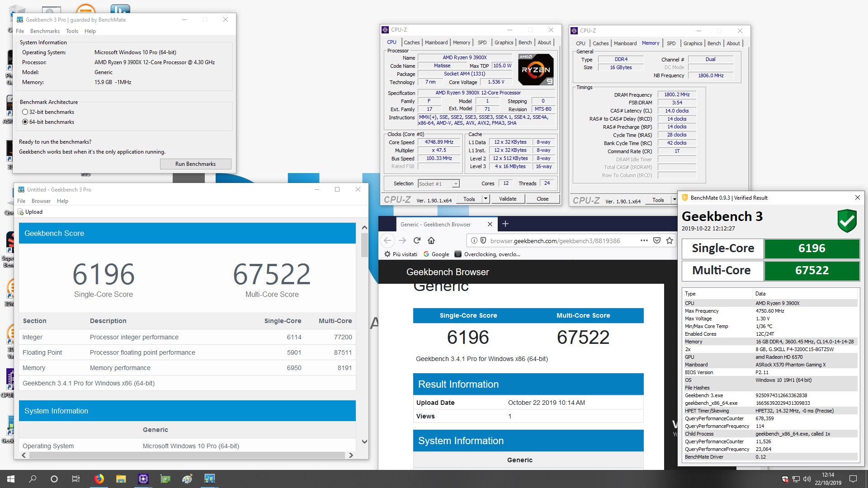
Task: Click scroll down arrow in Geekbench results
Action: click(364, 442)
